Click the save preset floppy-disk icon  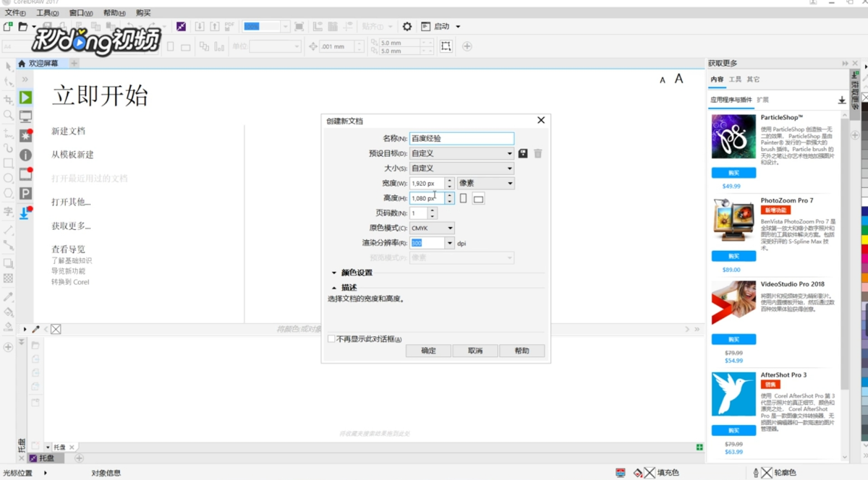[523, 153]
